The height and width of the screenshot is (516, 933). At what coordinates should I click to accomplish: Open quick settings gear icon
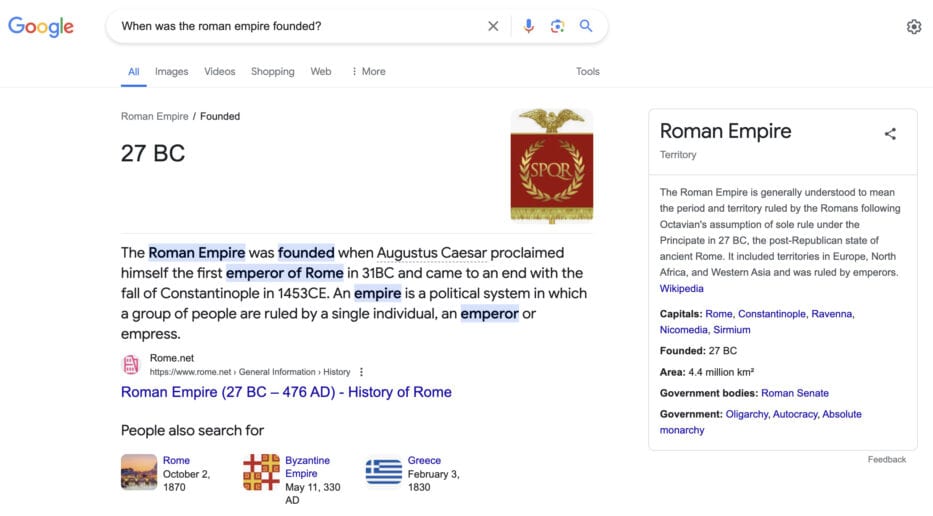click(x=914, y=27)
